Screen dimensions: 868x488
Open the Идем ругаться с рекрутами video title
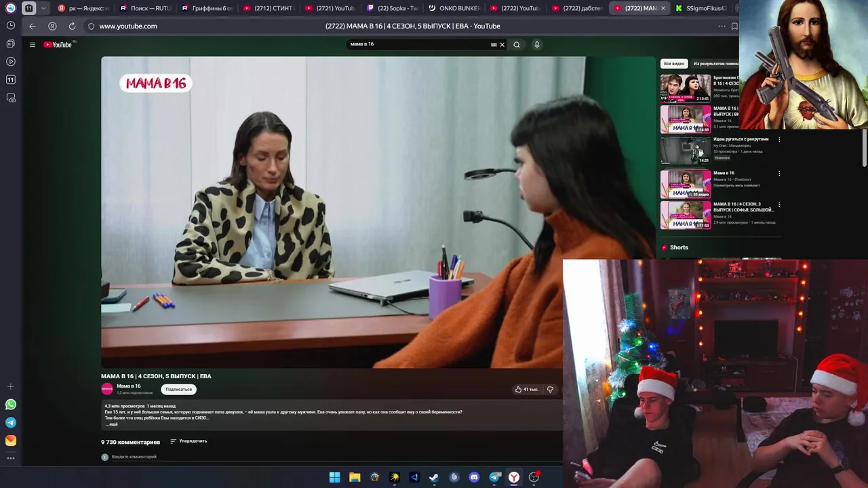pyautogui.click(x=741, y=139)
